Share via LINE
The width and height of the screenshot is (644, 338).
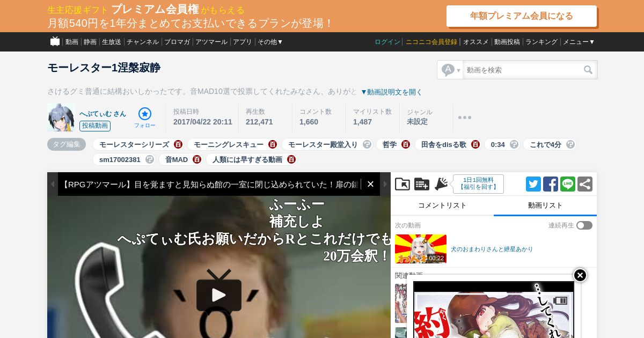coord(568,184)
